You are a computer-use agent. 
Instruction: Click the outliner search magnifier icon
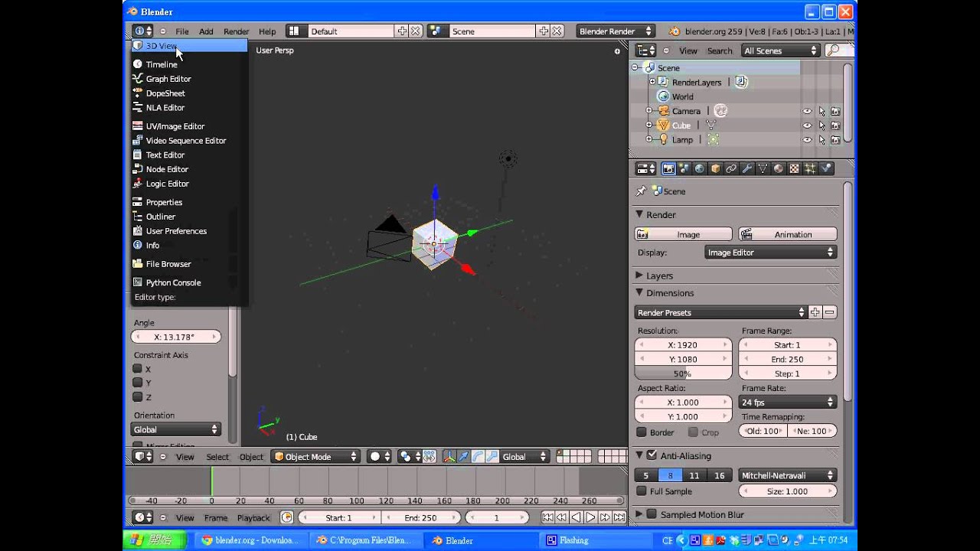coord(833,51)
